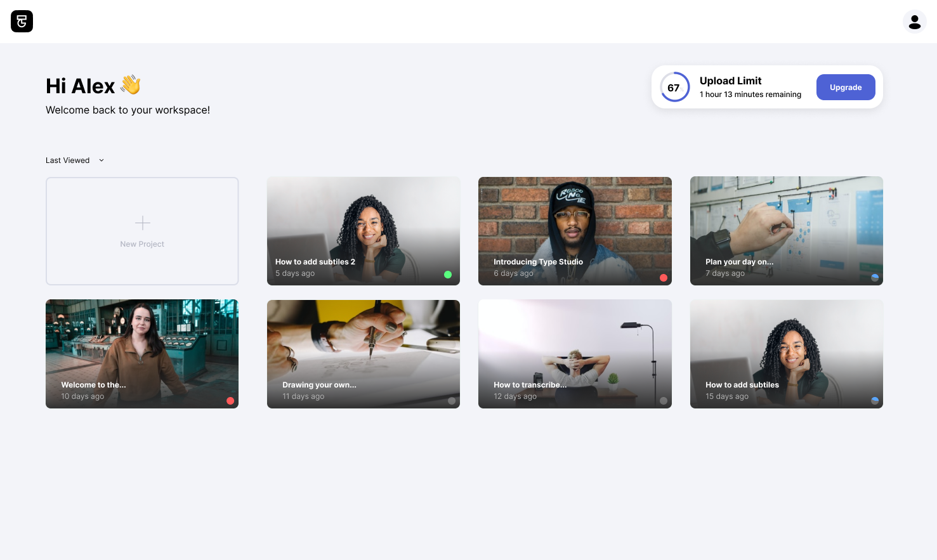Click gray status dot on Drawing your own card
The image size is (937, 560).
[452, 401]
